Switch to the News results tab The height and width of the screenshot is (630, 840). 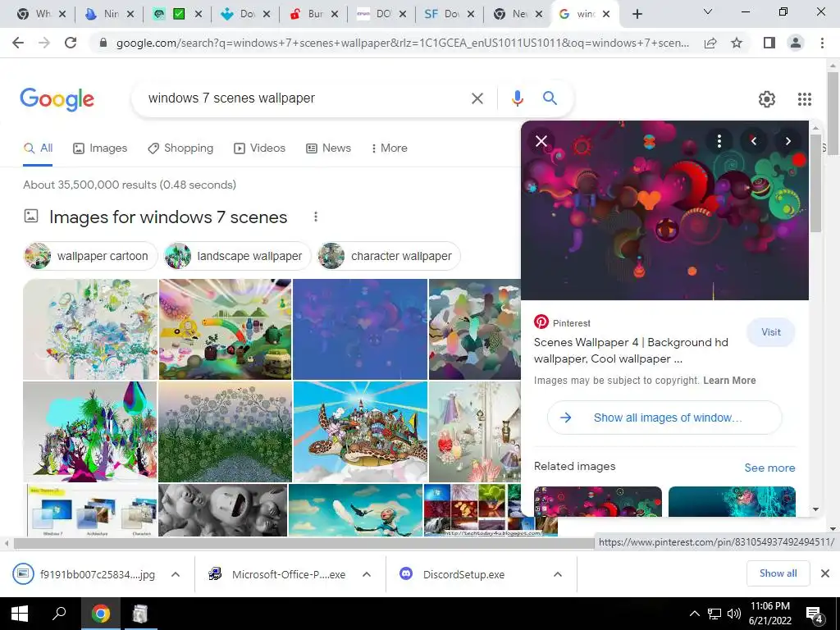(x=328, y=148)
